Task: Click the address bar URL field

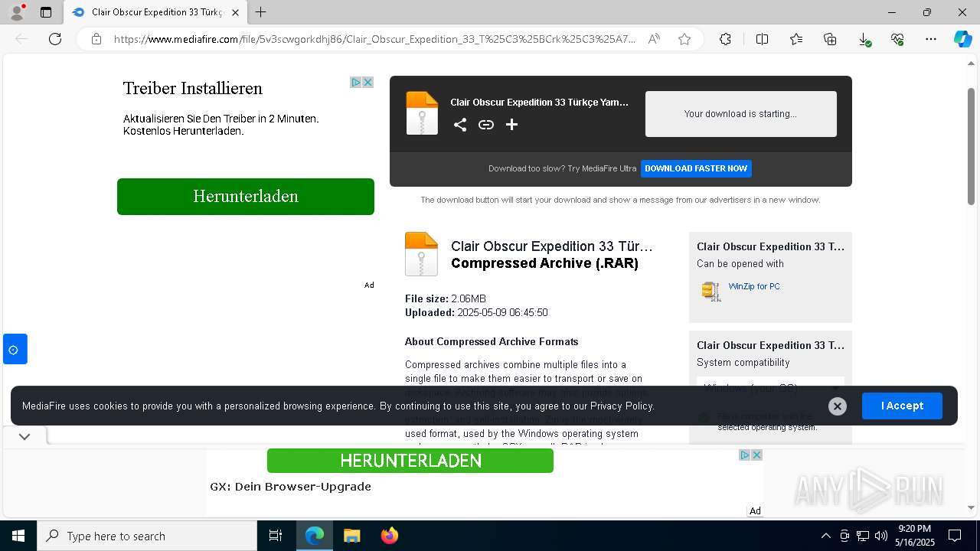Action: (x=374, y=39)
